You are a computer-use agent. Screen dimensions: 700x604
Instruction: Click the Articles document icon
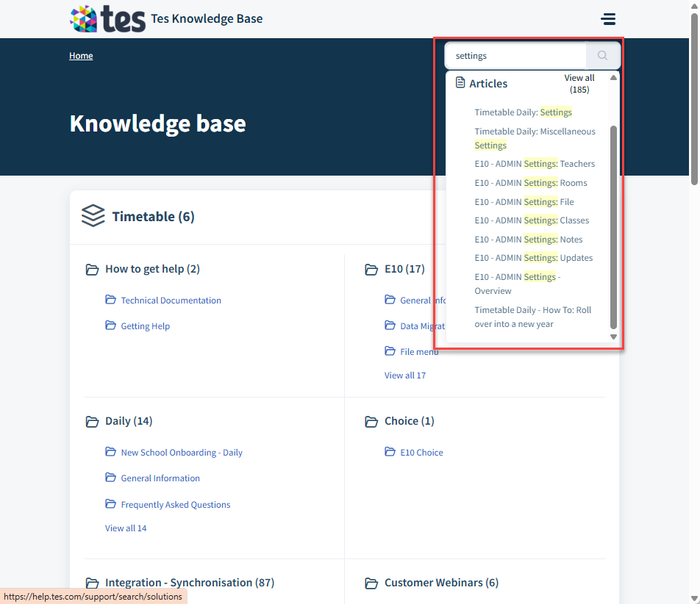(460, 82)
